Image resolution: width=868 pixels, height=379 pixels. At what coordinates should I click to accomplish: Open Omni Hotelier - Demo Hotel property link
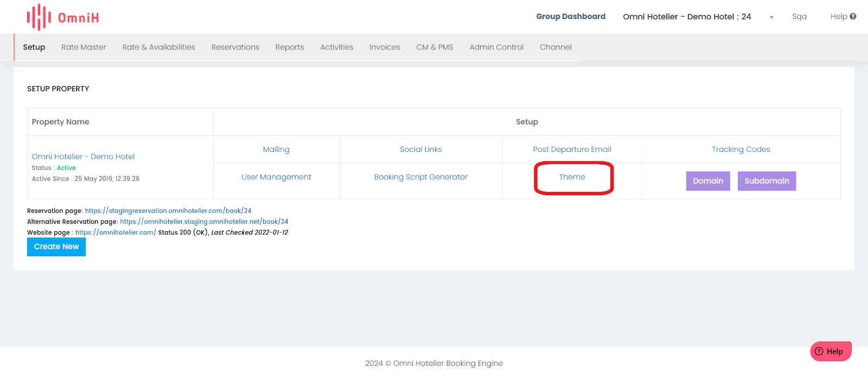tap(83, 156)
